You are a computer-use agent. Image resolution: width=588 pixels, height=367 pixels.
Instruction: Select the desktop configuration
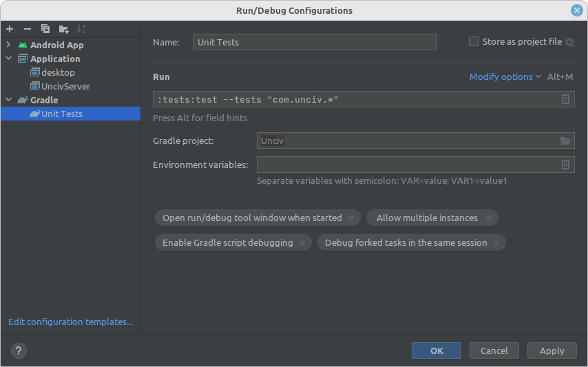(58, 72)
